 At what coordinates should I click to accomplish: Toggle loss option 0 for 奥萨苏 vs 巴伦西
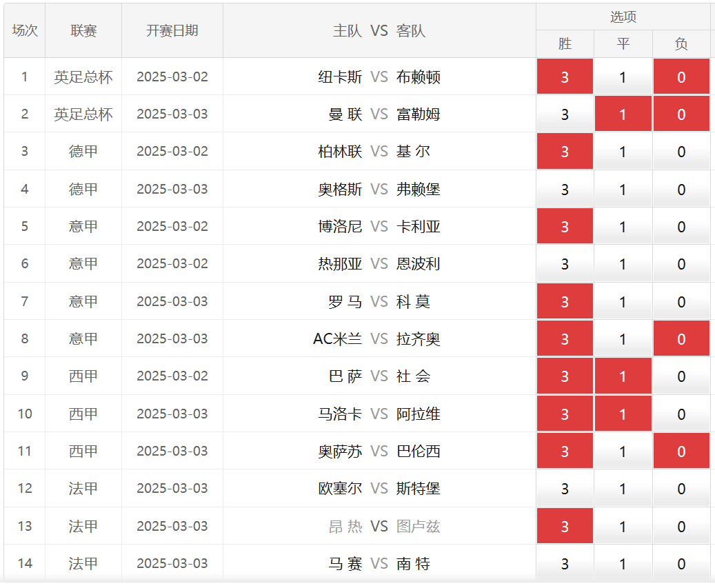click(x=681, y=451)
